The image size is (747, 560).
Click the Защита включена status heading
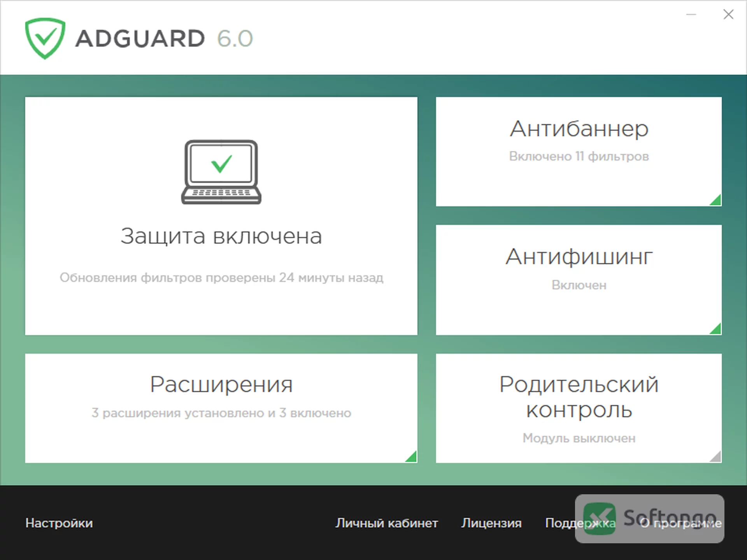[x=221, y=236]
